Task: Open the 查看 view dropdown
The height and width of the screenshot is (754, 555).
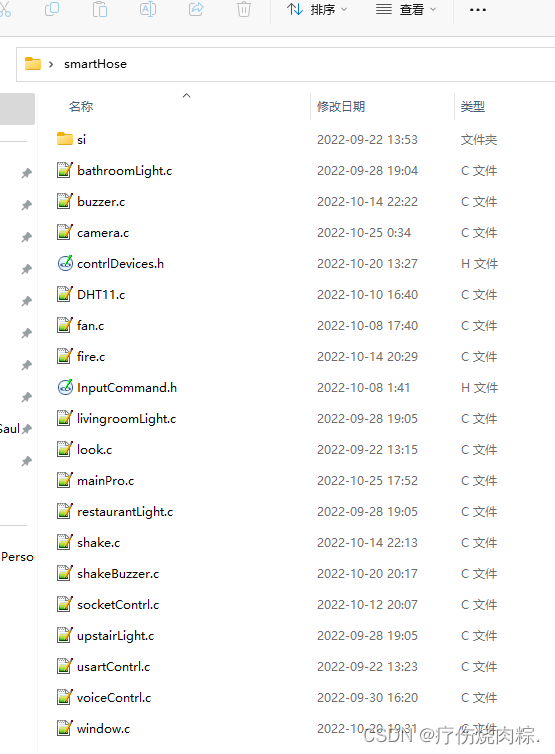Action: (406, 10)
